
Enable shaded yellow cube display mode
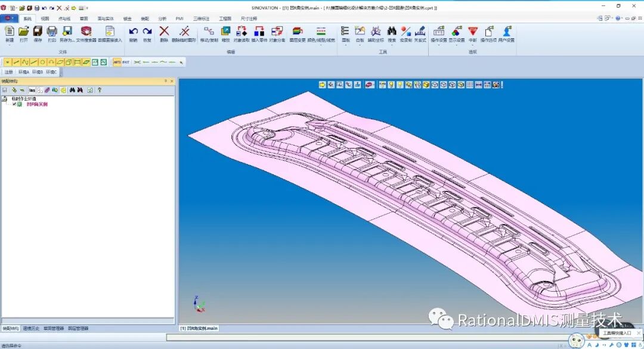click(x=426, y=85)
